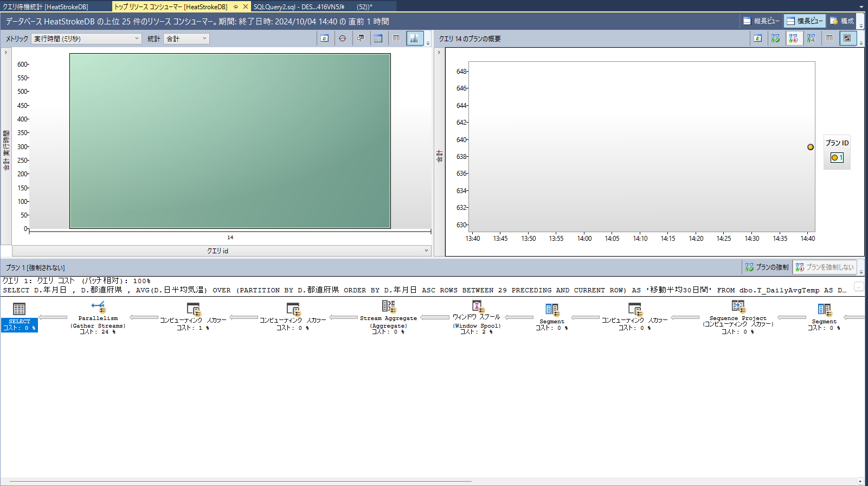Viewport: 868px width, 486px height.
Task: Click the force plan icon in plan summary toolbar
Action: pyautogui.click(x=775, y=39)
